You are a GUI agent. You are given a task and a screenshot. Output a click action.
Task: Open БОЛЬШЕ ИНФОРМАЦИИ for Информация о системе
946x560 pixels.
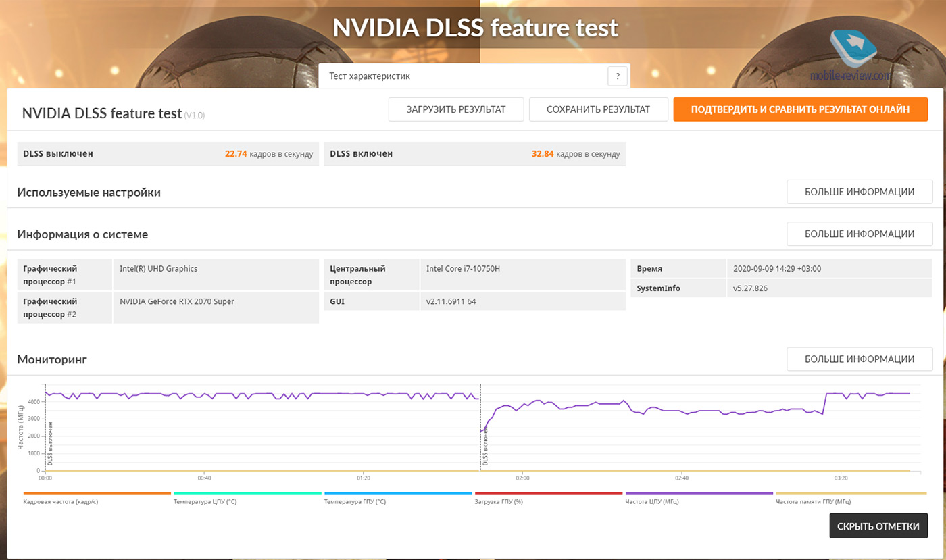[x=860, y=234]
